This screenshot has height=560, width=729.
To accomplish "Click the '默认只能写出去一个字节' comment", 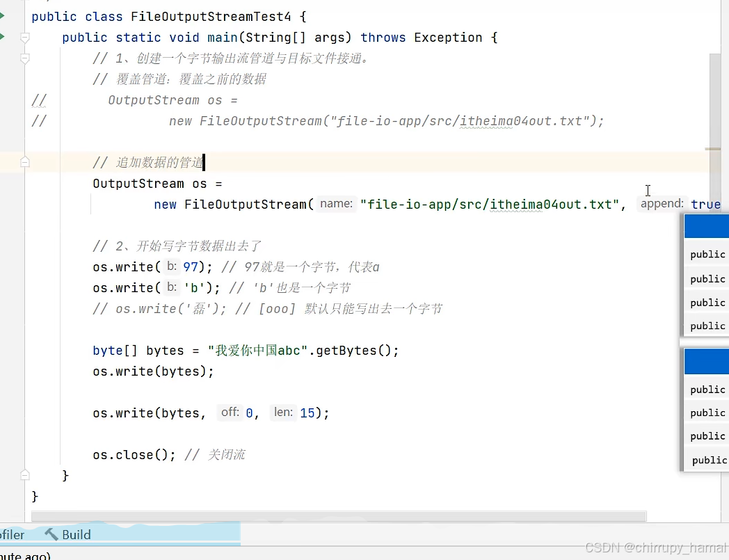I will tap(374, 309).
